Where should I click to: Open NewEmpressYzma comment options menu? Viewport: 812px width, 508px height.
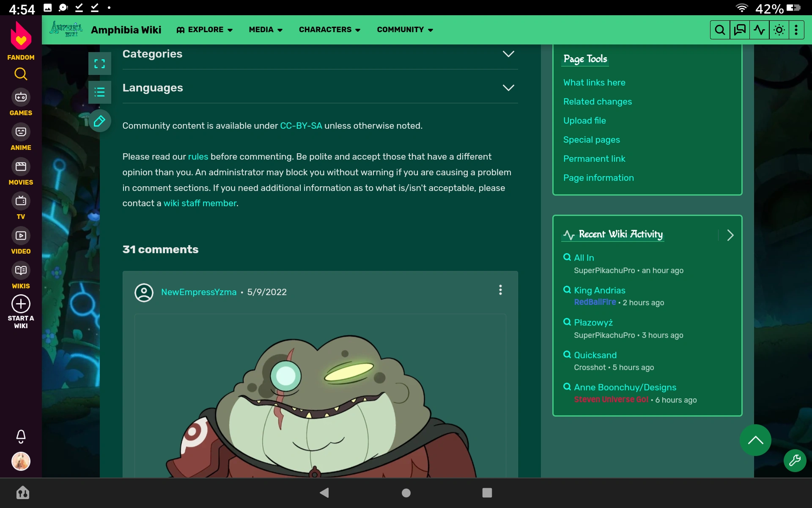pos(500,290)
